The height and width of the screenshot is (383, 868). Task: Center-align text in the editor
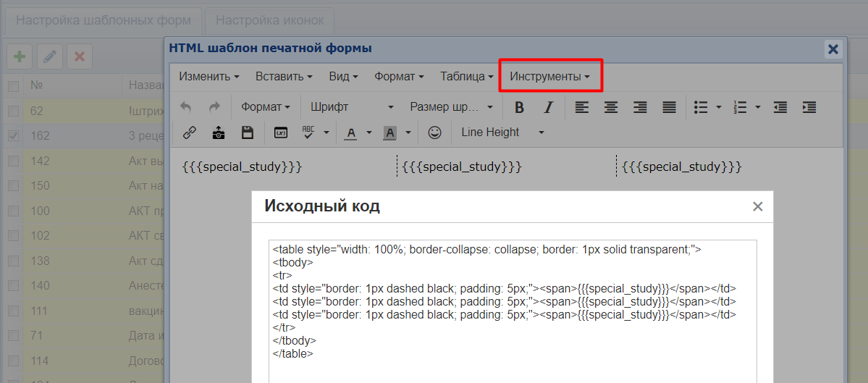[x=611, y=107]
